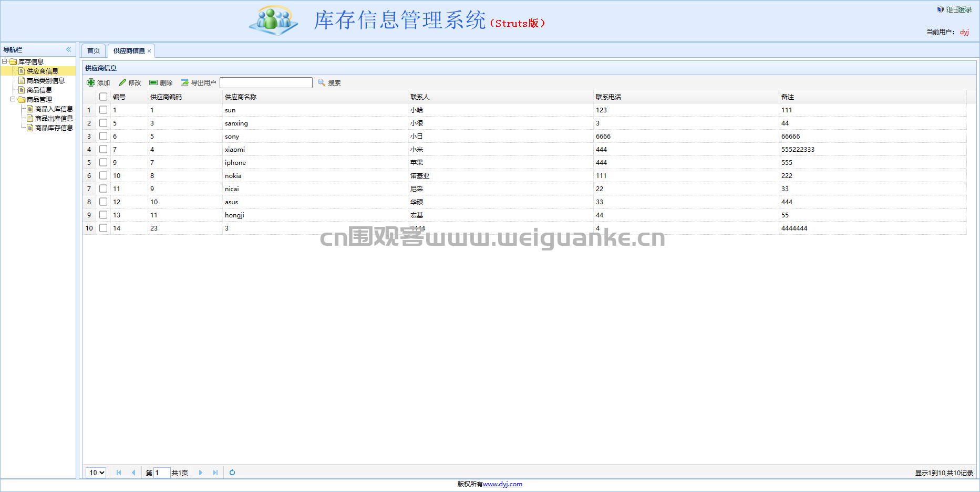This screenshot has height=492, width=980.
Task: Switch to the 首页 tab
Action: [x=94, y=51]
